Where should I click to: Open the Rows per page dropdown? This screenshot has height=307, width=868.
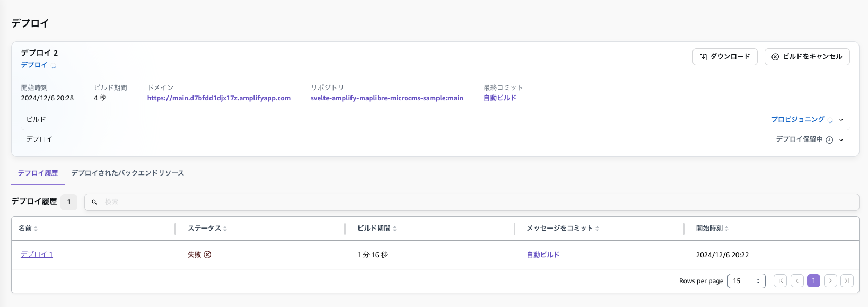(x=746, y=281)
